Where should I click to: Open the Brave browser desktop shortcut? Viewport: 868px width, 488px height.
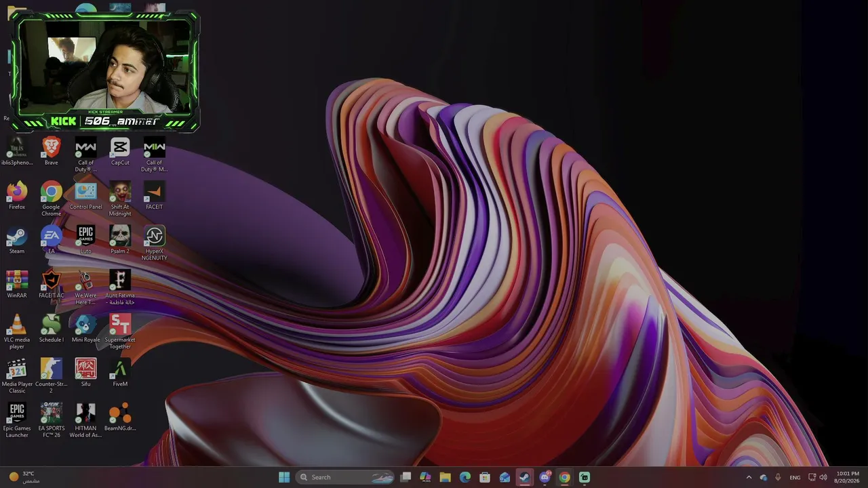(x=51, y=151)
